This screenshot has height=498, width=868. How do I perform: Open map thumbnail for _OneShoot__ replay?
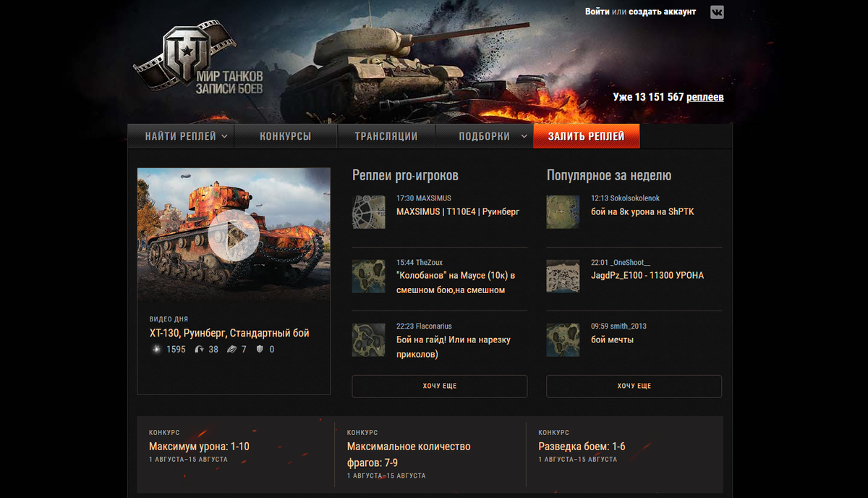pyautogui.click(x=563, y=276)
